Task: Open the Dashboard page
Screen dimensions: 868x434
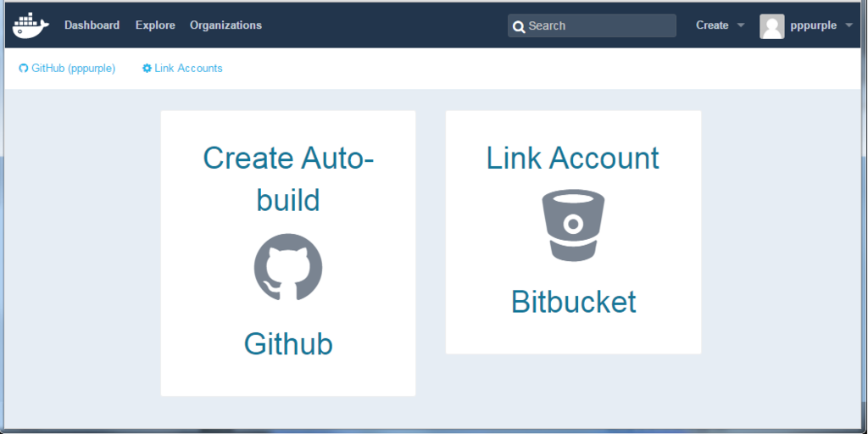Action: coord(92,25)
